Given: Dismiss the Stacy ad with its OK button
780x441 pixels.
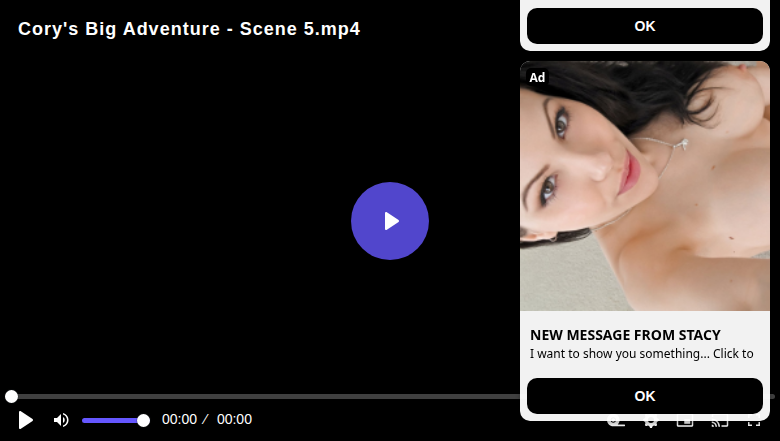Looking at the screenshot, I should coord(645,396).
